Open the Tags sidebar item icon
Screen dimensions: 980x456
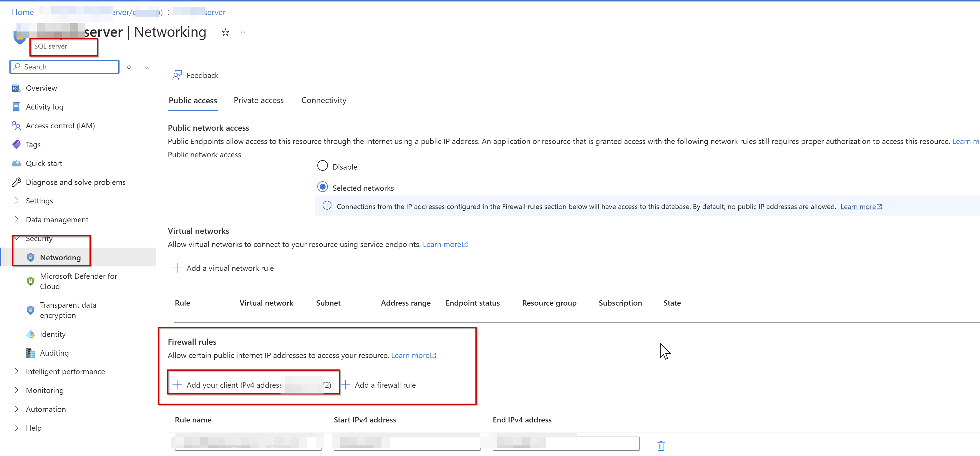click(x=16, y=145)
